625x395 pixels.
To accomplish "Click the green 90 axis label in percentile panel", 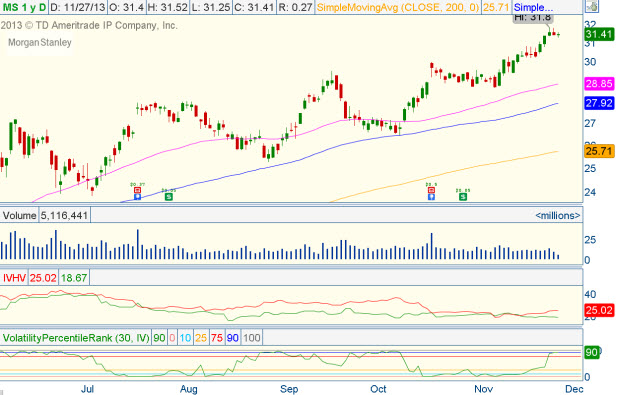I will (x=592, y=352).
